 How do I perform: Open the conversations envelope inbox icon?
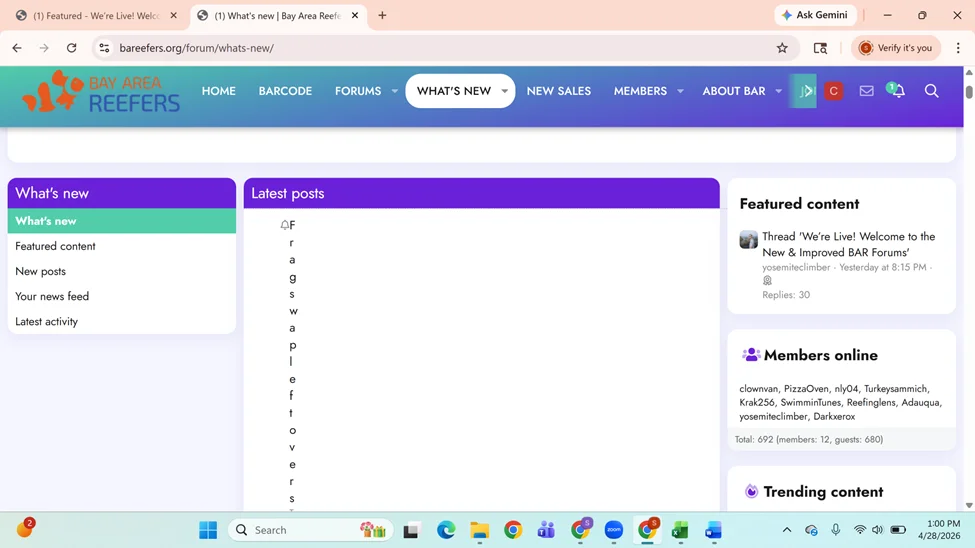pos(866,91)
